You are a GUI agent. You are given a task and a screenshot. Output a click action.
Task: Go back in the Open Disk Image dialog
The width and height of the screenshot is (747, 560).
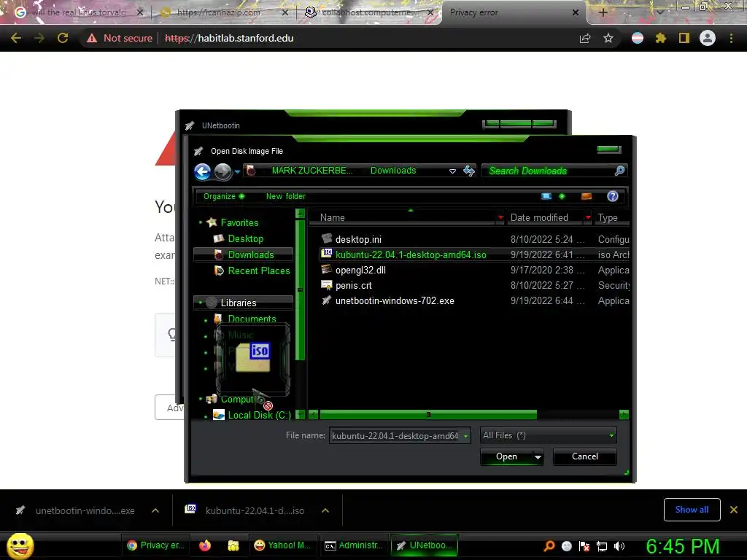tap(203, 171)
